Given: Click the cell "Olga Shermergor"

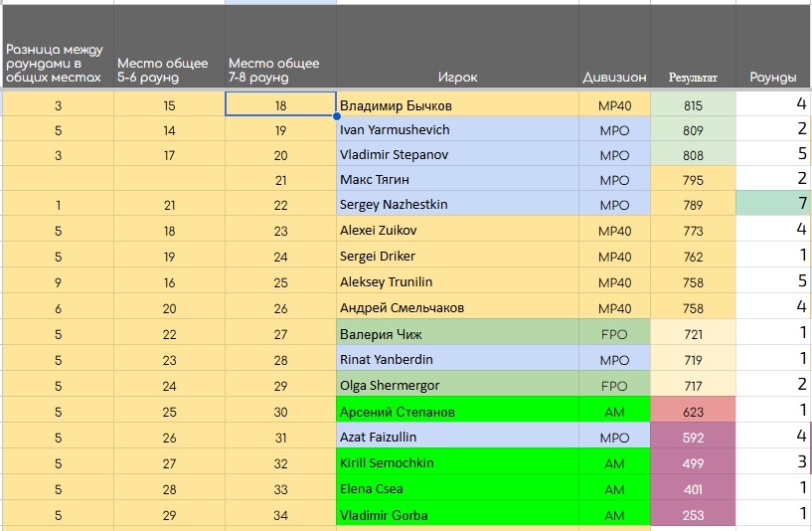Looking at the screenshot, I should pos(457,384).
